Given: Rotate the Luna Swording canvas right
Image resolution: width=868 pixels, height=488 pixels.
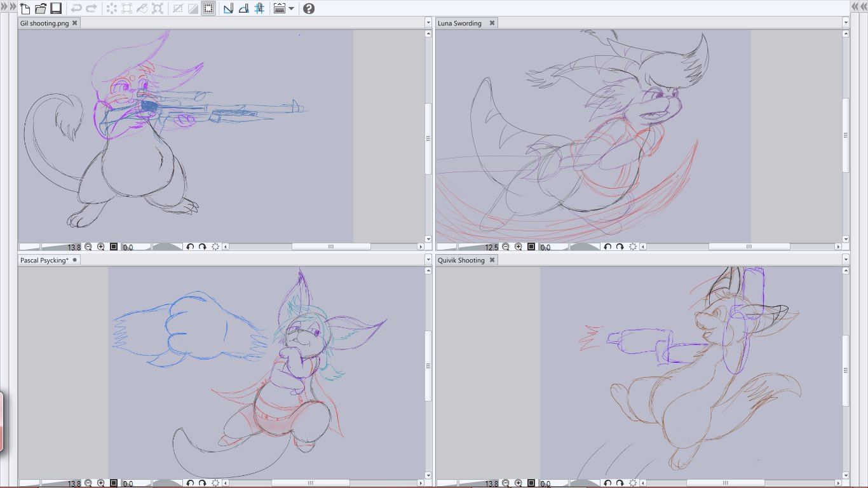Looking at the screenshot, I should click(x=620, y=247).
